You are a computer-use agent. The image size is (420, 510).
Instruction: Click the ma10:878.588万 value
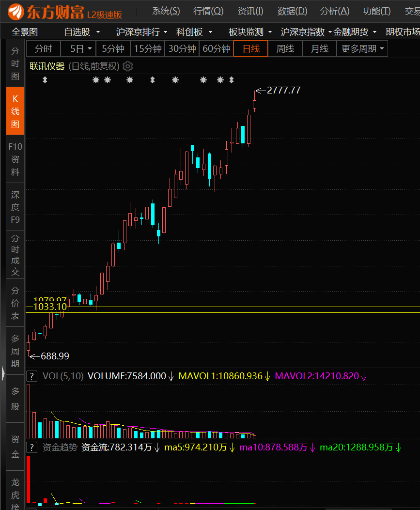pos(273,448)
